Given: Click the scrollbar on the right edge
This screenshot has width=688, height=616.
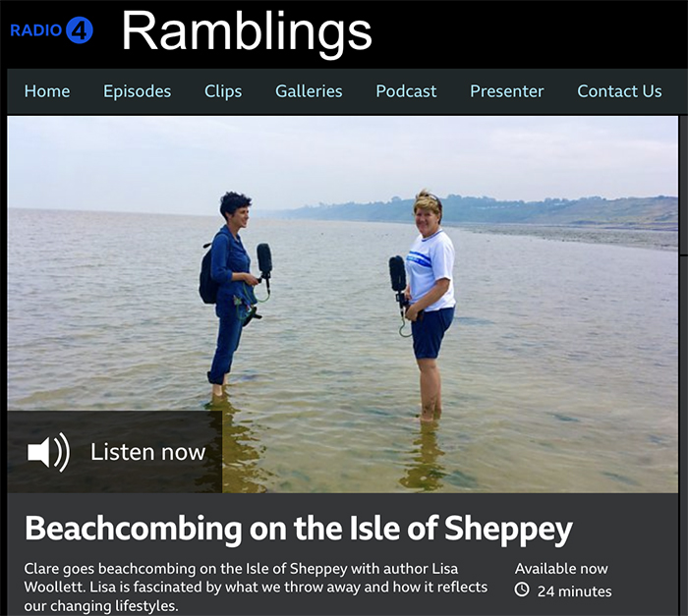Looking at the screenshot, I should point(683,186).
